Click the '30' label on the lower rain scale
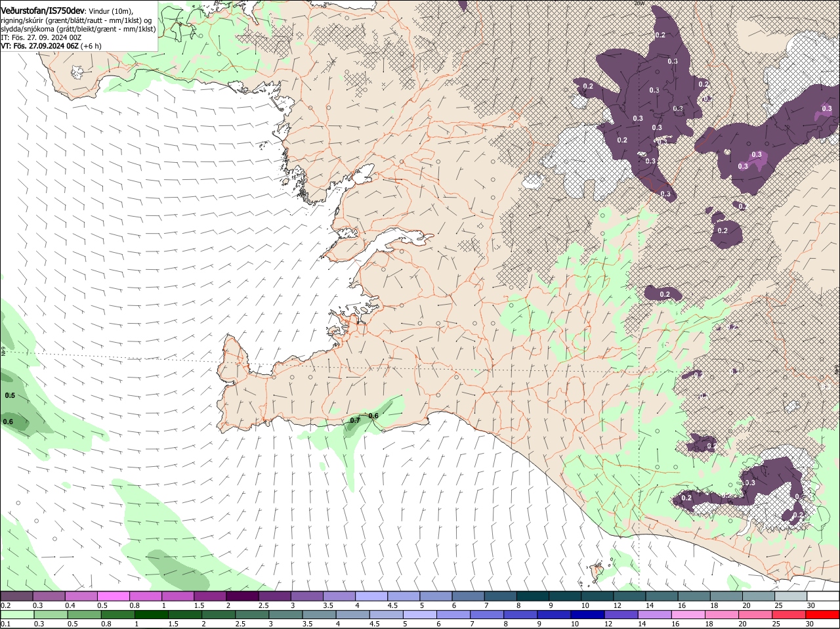The width and height of the screenshot is (840, 629). (810, 624)
